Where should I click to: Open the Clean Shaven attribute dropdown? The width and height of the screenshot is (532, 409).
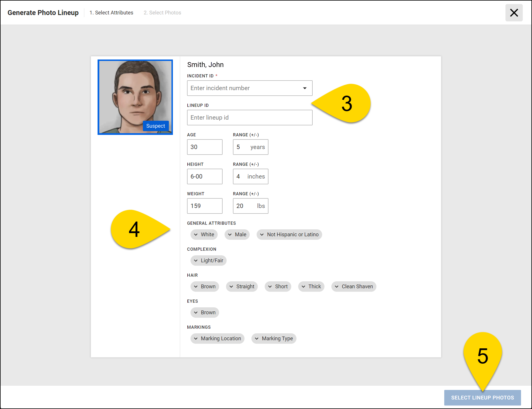[354, 286]
